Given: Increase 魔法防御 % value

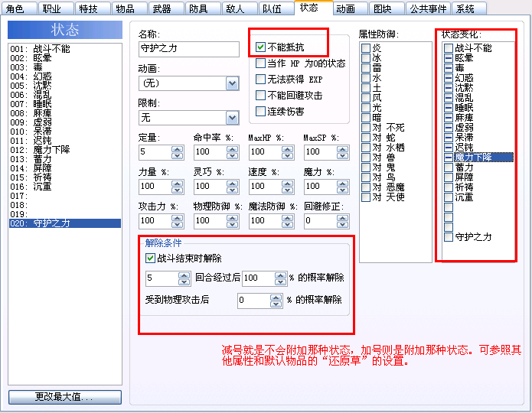Looking at the screenshot, I should tap(287, 218).
